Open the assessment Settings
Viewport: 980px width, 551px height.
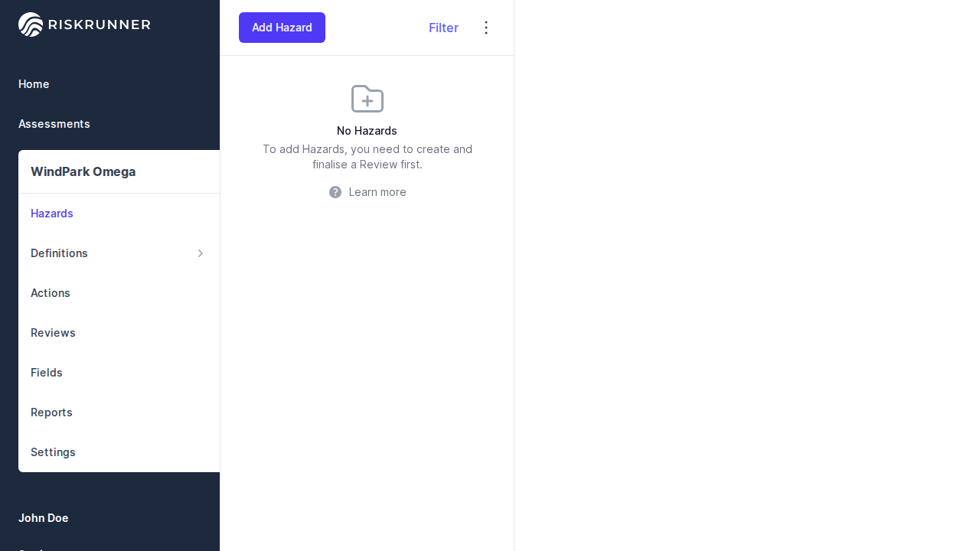click(x=53, y=452)
